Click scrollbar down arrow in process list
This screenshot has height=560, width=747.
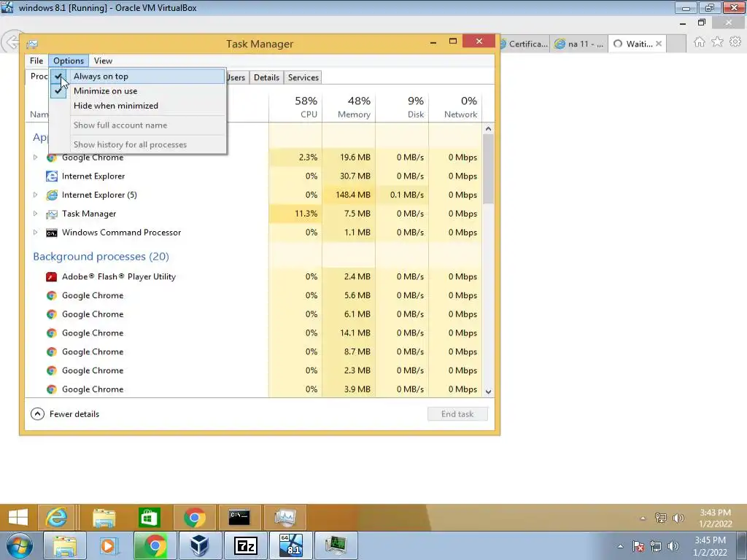pyautogui.click(x=488, y=392)
